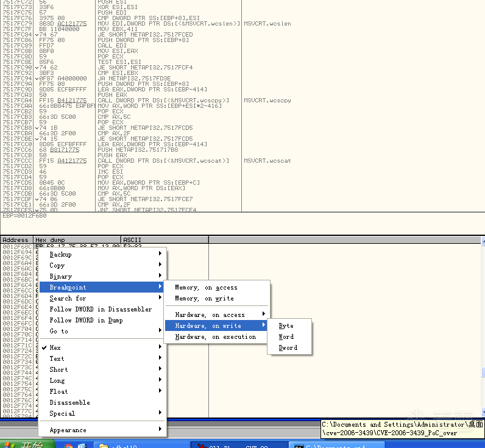
Task: Expand the Special submenu arrow
Action: pos(160,413)
